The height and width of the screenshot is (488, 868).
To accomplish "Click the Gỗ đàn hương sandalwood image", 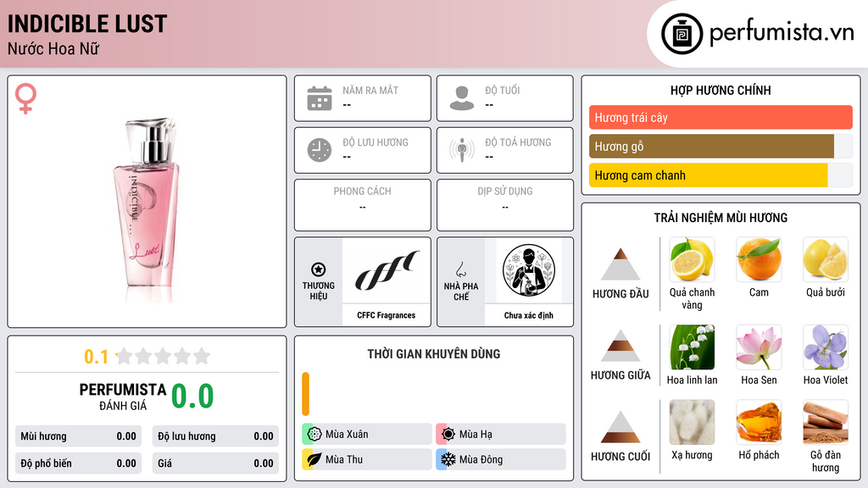I will click(826, 423).
